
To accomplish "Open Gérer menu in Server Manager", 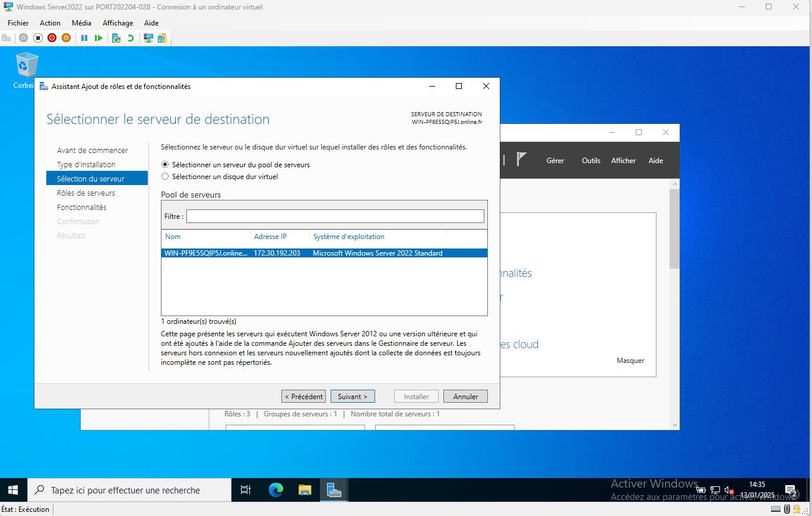I will point(555,160).
